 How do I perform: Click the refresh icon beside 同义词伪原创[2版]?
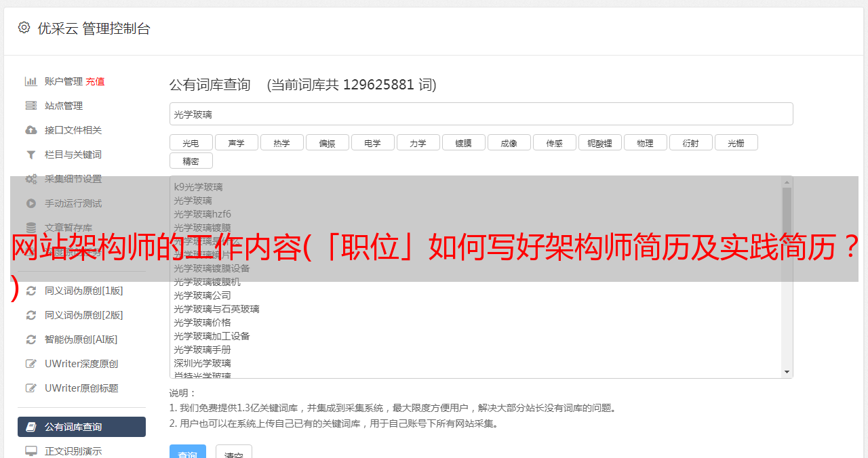pos(31,315)
